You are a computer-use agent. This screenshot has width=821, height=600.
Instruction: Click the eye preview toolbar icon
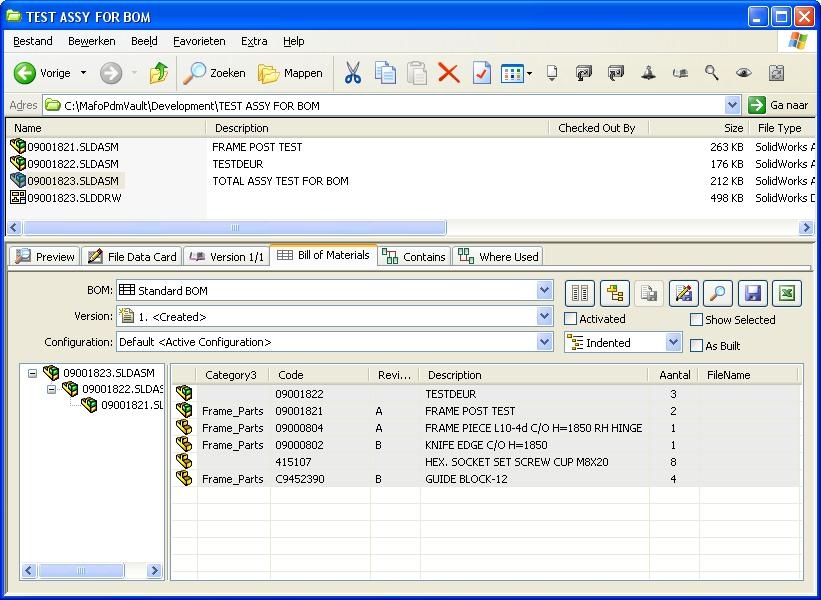743,73
